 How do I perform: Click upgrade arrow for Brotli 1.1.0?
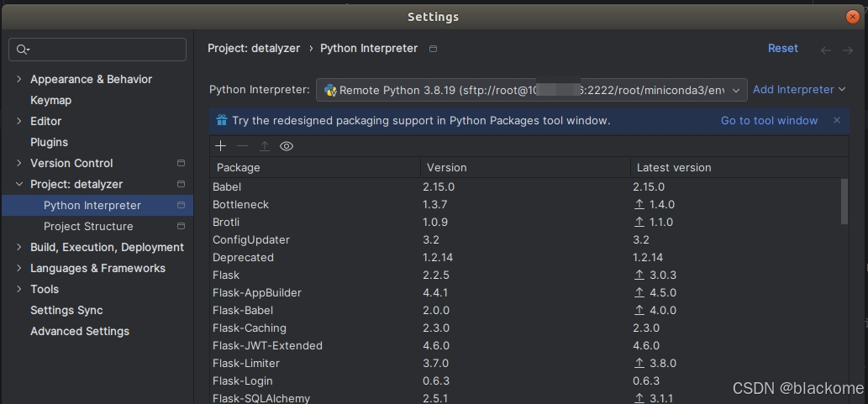coord(639,223)
